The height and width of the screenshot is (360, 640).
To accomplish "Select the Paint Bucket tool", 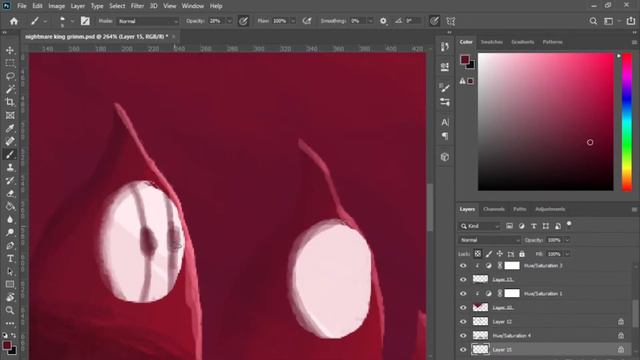I will click(x=10, y=207).
